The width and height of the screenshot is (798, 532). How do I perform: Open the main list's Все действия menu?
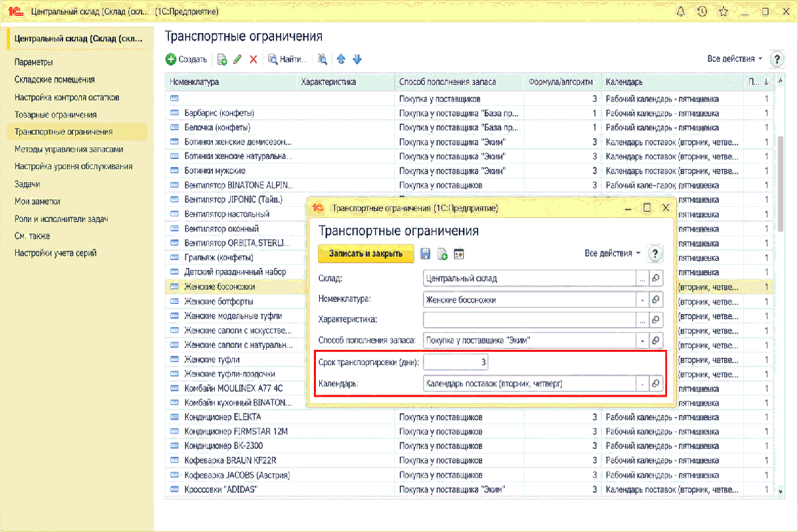735,59
